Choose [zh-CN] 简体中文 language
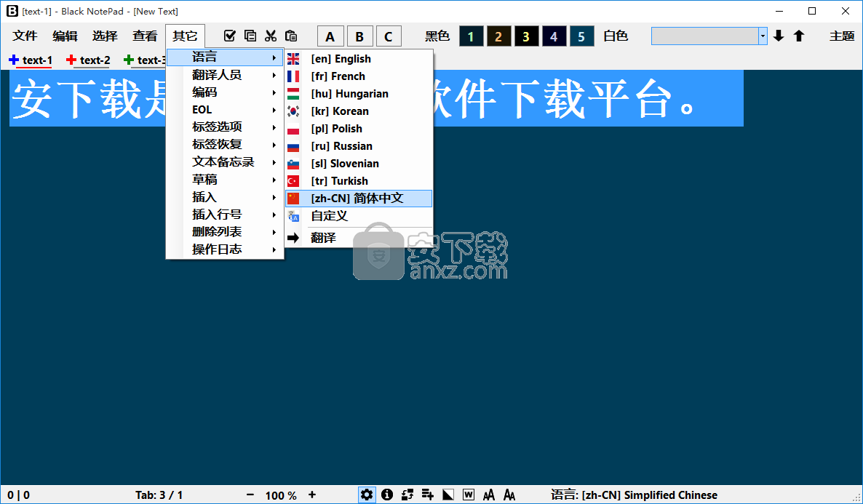 click(358, 199)
